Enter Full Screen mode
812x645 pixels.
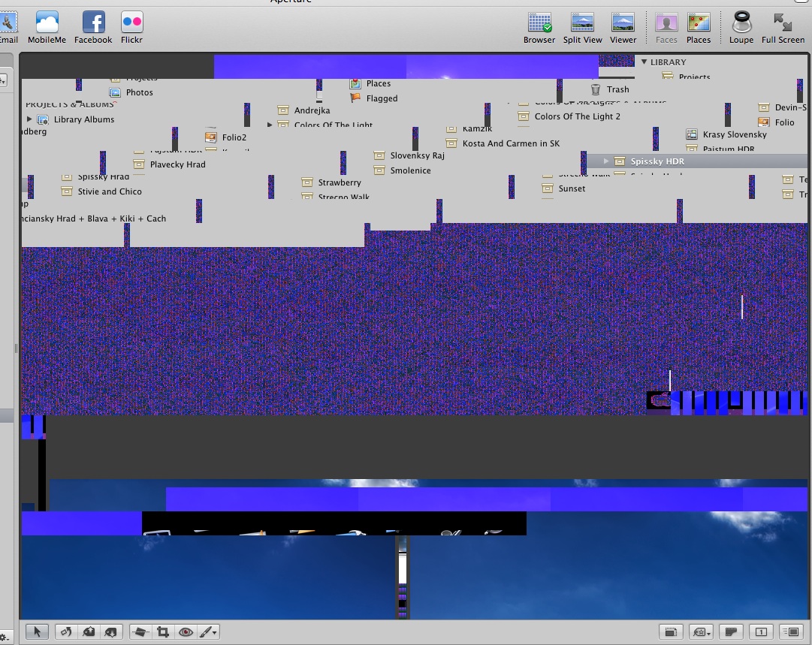[783, 28]
